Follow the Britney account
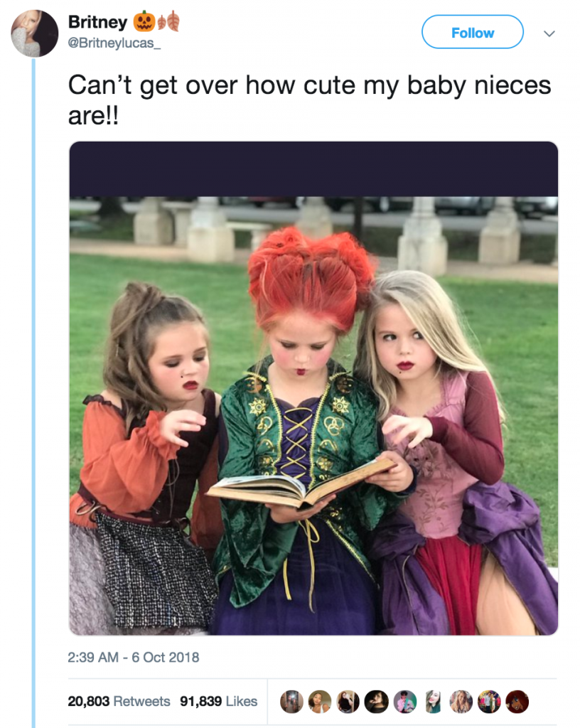 point(473,32)
